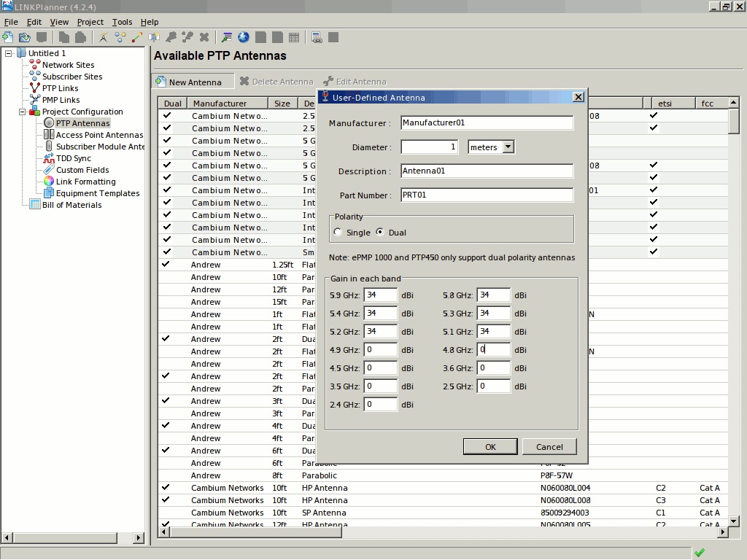Viewport: 747px width, 560px height.
Task: Click the tree panel scroll right arrow
Action: point(138,537)
